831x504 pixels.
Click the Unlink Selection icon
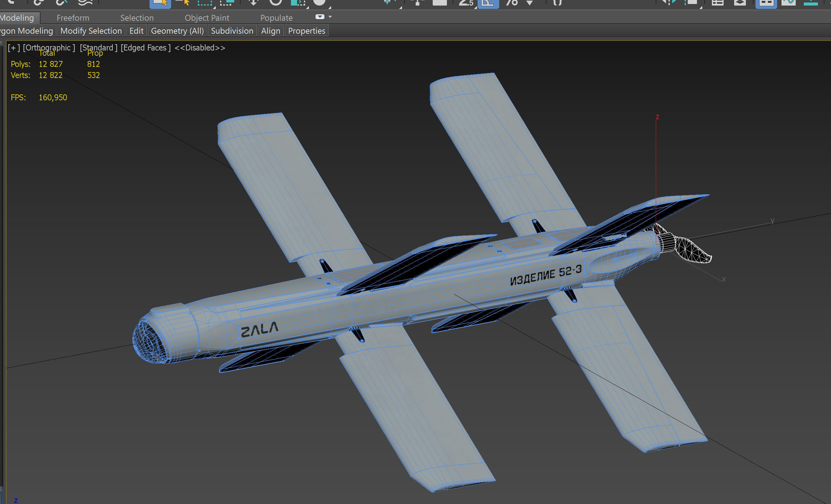(x=61, y=3)
